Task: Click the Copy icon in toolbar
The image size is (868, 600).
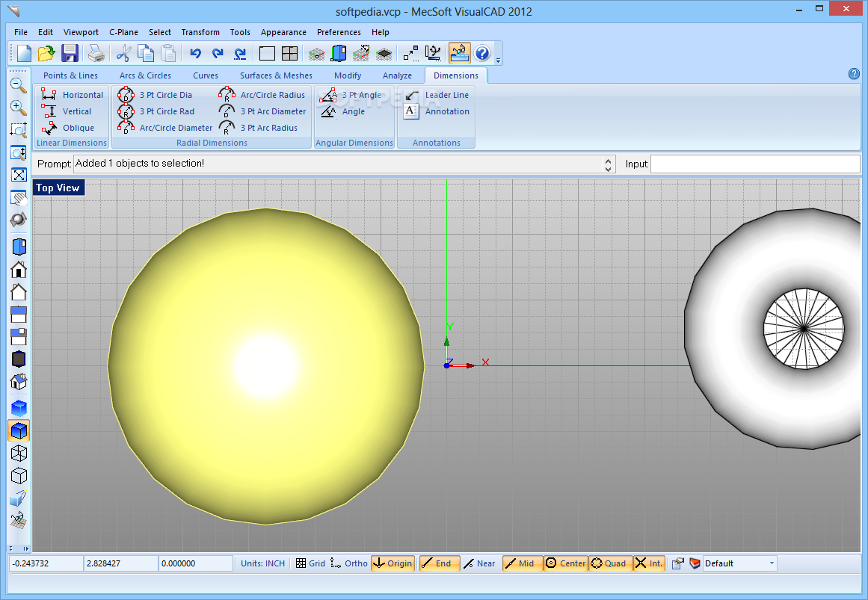Action: click(146, 53)
